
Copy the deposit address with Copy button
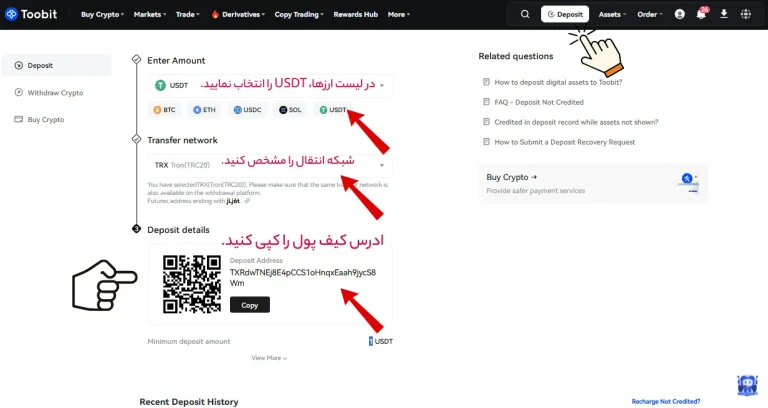[250, 305]
